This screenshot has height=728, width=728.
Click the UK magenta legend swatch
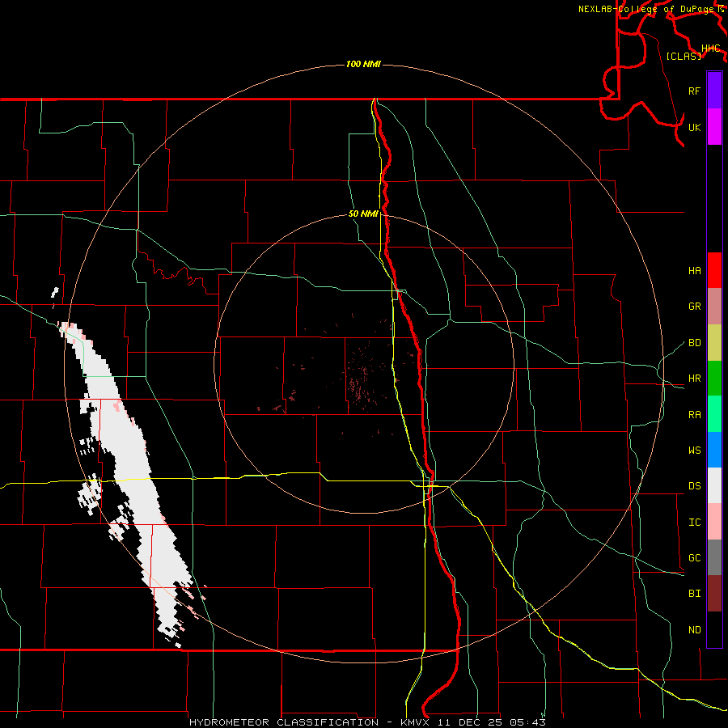click(714, 127)
